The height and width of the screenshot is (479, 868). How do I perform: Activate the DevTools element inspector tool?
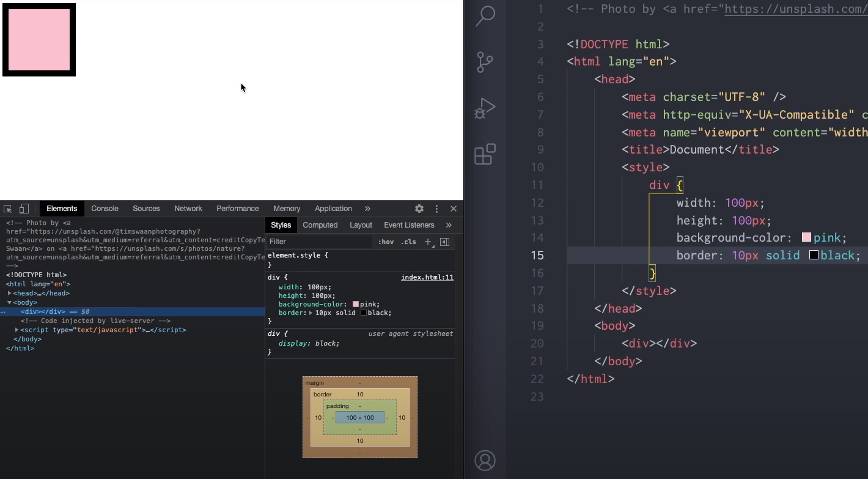[8, 209]
